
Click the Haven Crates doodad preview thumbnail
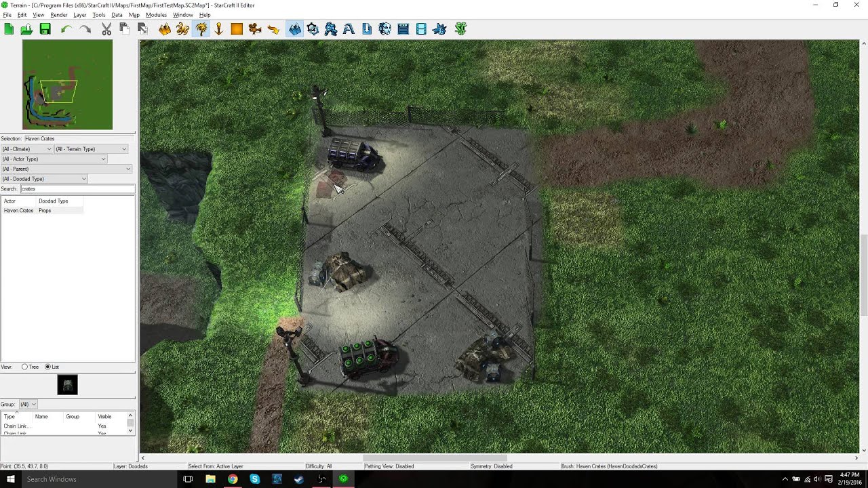pyautogui.click(x=67, y=385)
